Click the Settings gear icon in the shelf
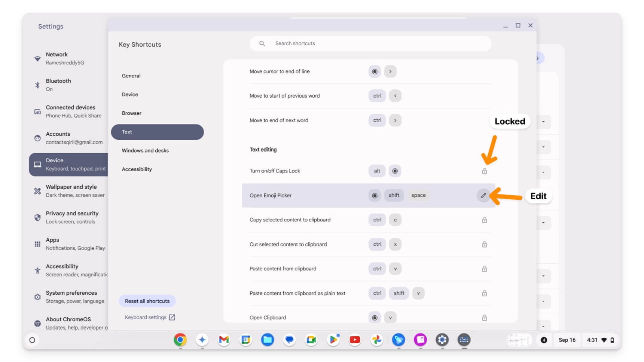Screen dimensions: 644x362 (442, 340)
